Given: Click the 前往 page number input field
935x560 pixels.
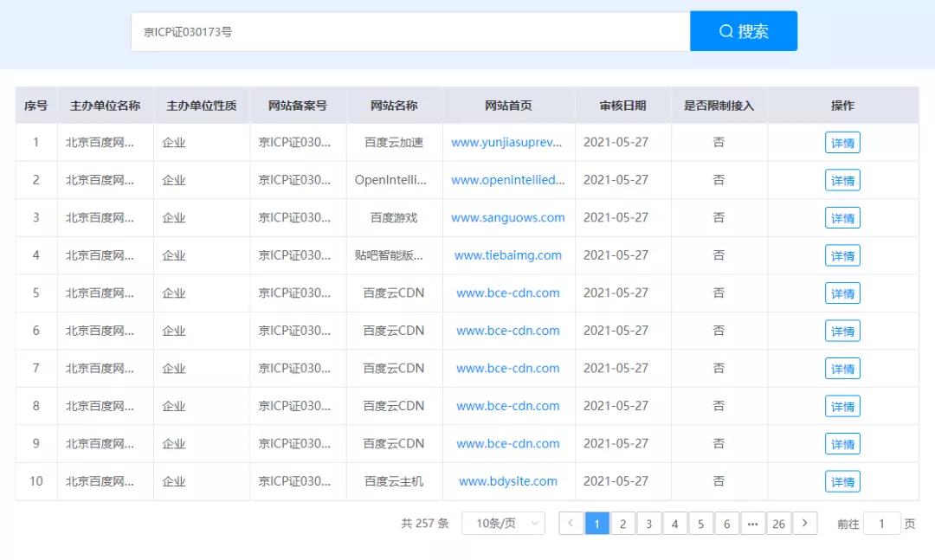Looking at the screenshot, I should pos(880,523).
